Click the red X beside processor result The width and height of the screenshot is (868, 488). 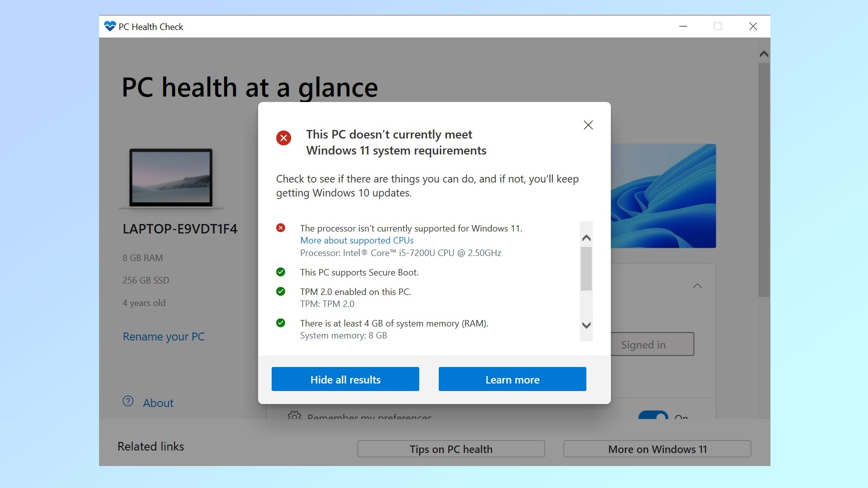[x=281, y=228]
